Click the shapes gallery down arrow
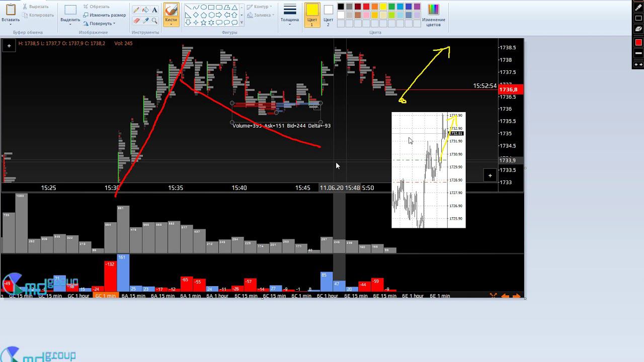 click(x=242, y=15)
